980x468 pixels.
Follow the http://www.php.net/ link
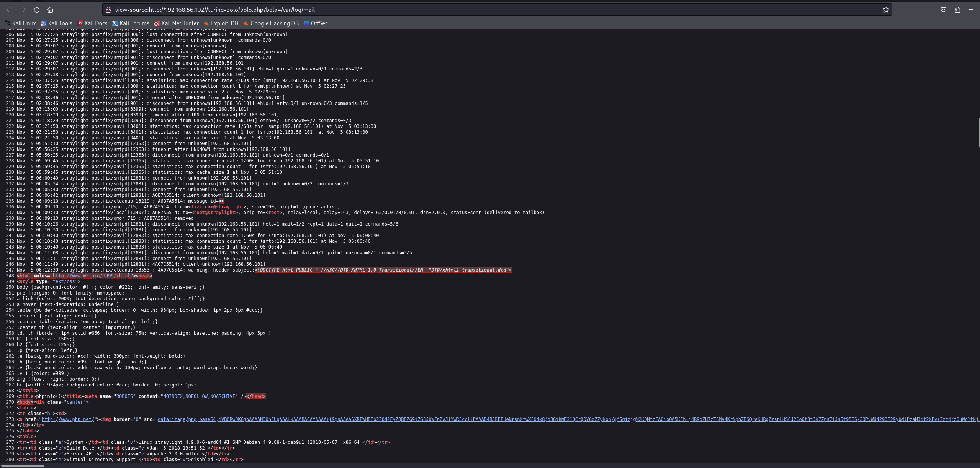point(68,419)
